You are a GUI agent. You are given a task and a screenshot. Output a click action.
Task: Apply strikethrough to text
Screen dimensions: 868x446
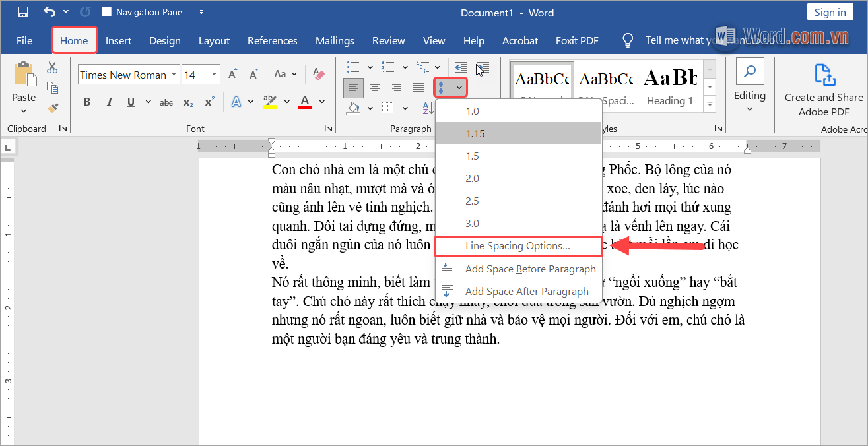point(166,102)
